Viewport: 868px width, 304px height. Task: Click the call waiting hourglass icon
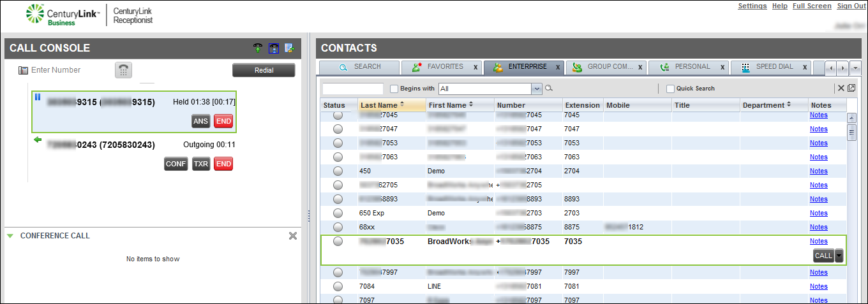tap(274, 48)
